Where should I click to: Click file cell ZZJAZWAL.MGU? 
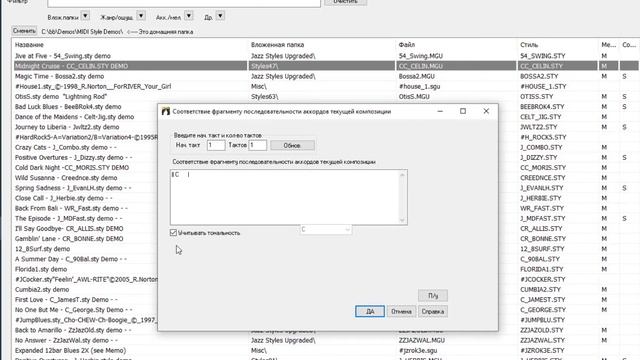point(421,340)
